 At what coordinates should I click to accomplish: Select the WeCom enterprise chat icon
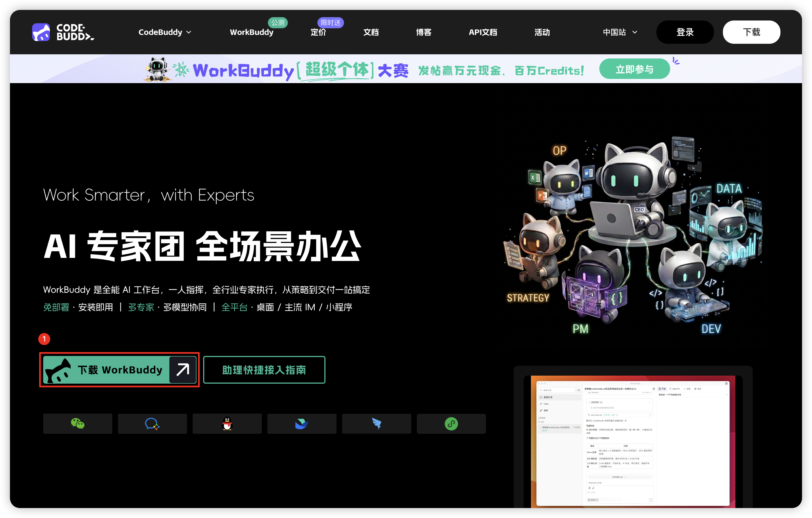coord(152,424)
